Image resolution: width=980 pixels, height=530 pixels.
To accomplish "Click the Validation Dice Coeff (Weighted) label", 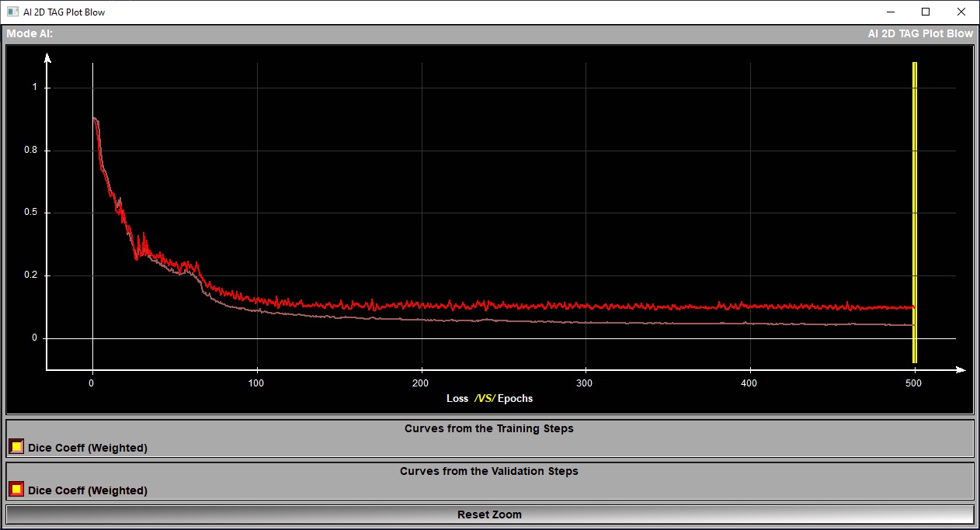I will click(x=88, y=490).
